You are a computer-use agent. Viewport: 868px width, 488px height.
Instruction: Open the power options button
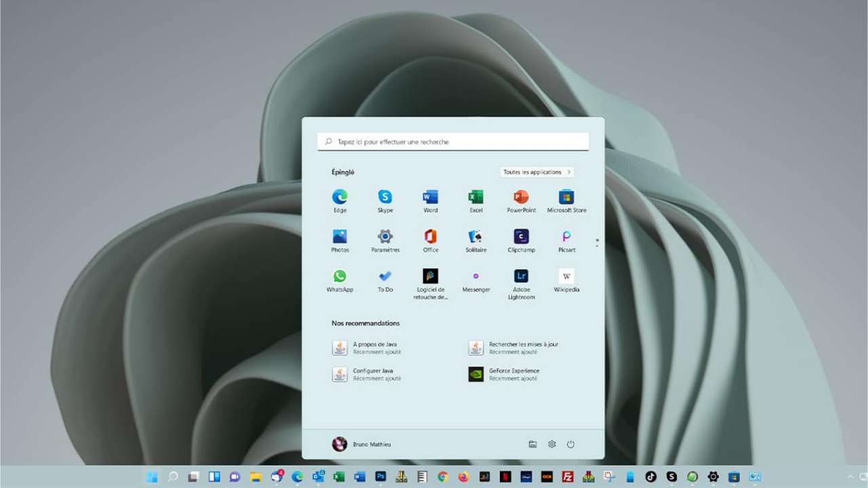pyautogui.click(x=571, y=444)
